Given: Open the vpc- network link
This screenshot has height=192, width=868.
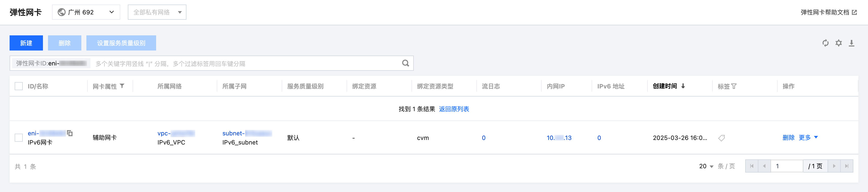Looking at the screenshot, I should coord(176,133).
